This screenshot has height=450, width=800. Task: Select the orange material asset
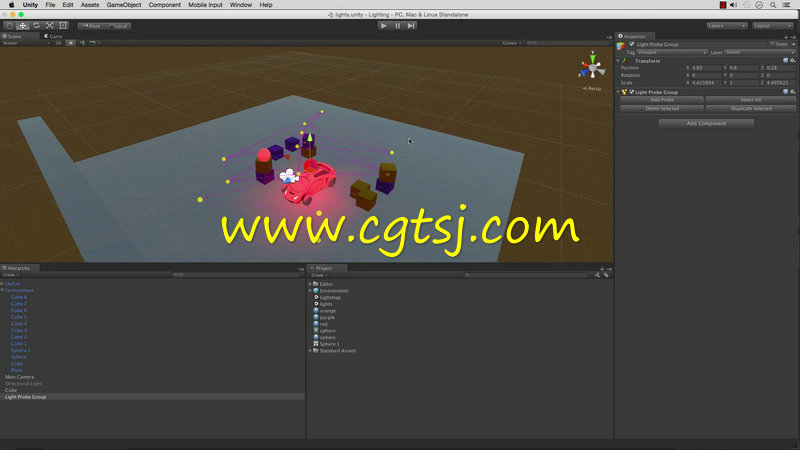click(x=328, y=311)
